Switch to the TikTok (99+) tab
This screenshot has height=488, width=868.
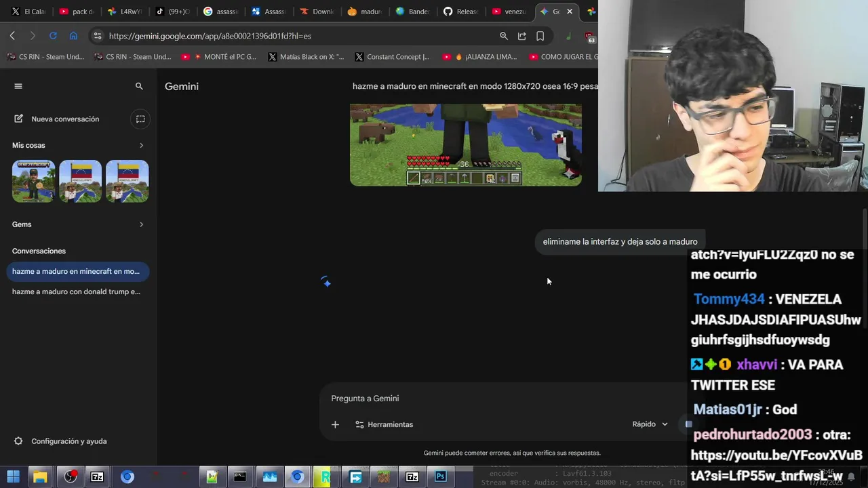tap(172, 12)
